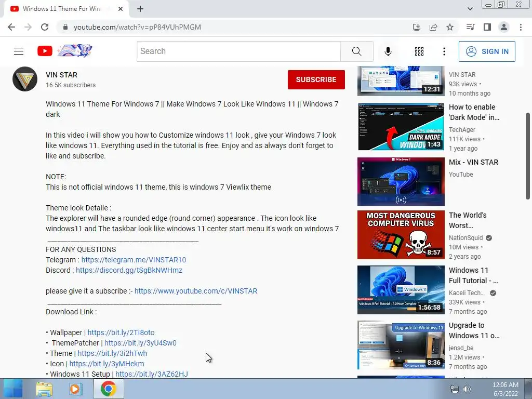This screenshot has height=399, width=532.
Task: Click the magnifier search button
Action: (356, 51)
